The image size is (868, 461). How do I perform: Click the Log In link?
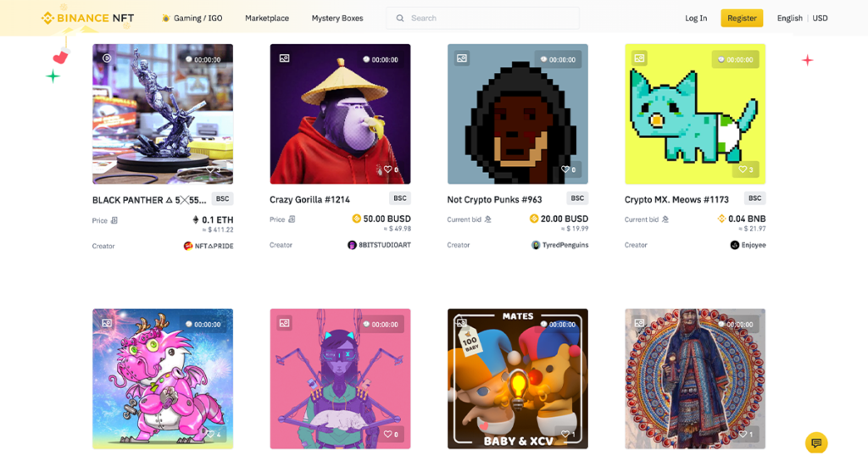click(x=696, y=19)
